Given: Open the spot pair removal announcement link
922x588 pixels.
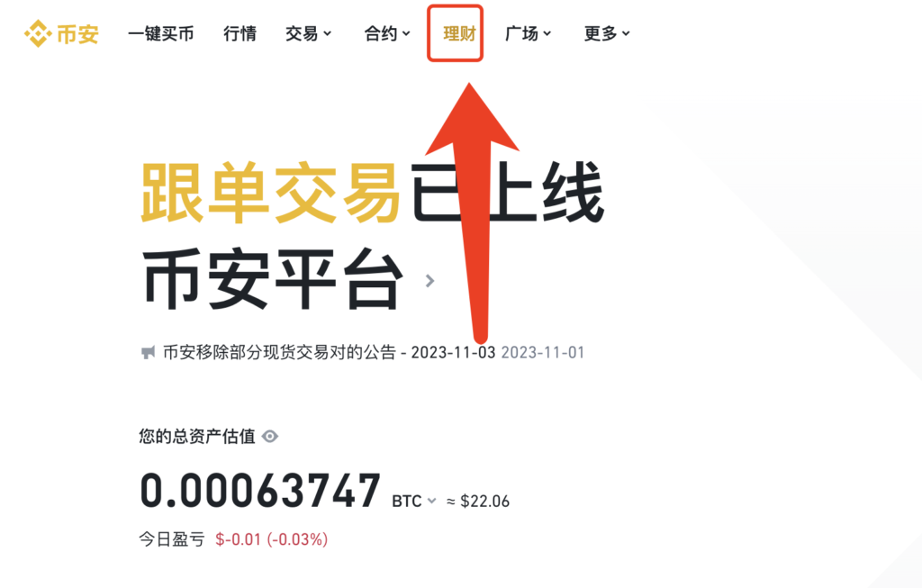Looking at the screenshot, I should [329, 353].
